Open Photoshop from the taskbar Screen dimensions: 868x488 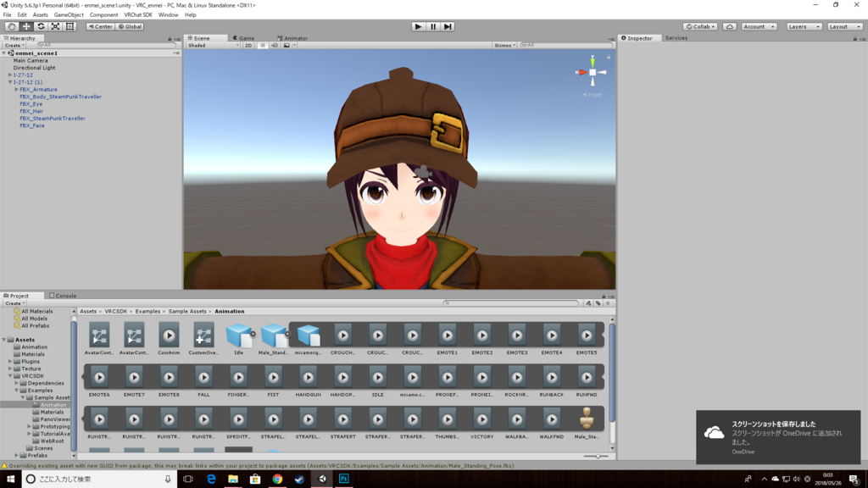[x=346, y=480]
